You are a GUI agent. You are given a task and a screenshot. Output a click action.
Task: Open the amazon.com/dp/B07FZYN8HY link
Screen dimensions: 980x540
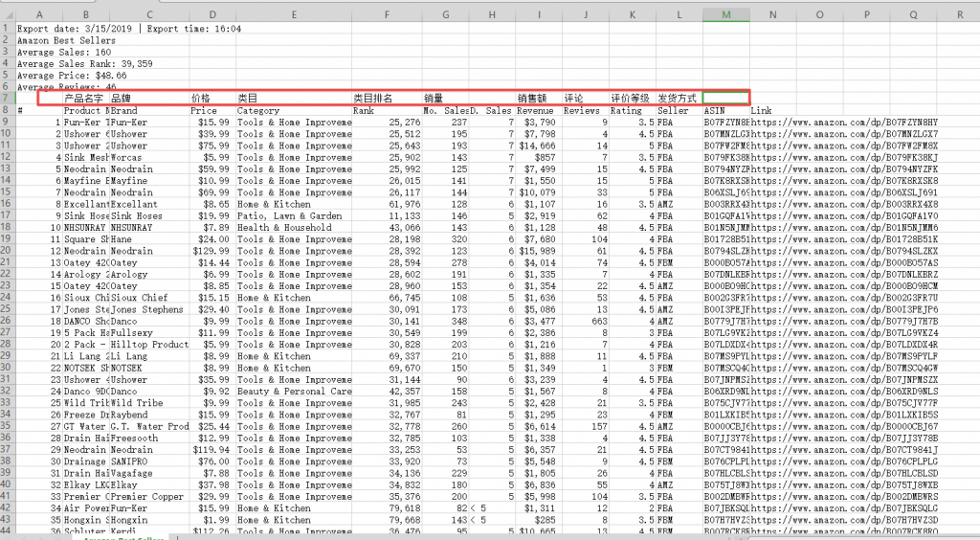tap(844, 122)
